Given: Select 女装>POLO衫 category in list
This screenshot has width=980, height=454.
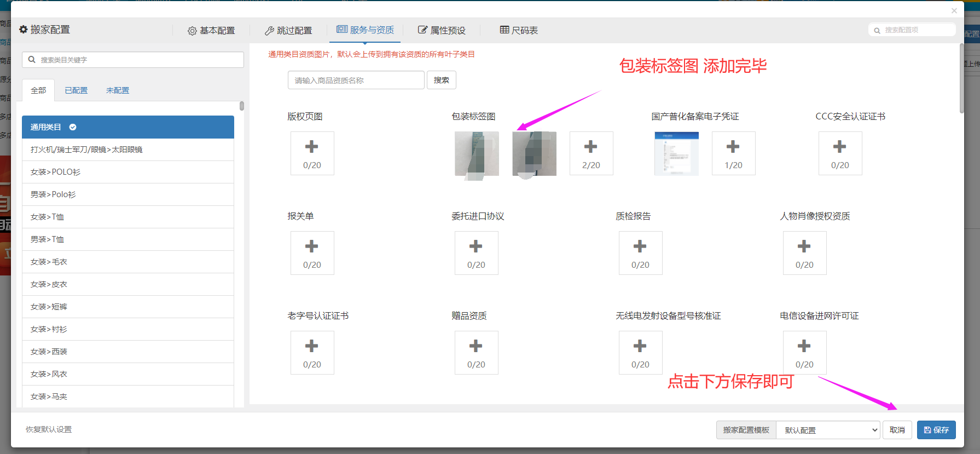Looking at the screenshot, I should (55, 172).
